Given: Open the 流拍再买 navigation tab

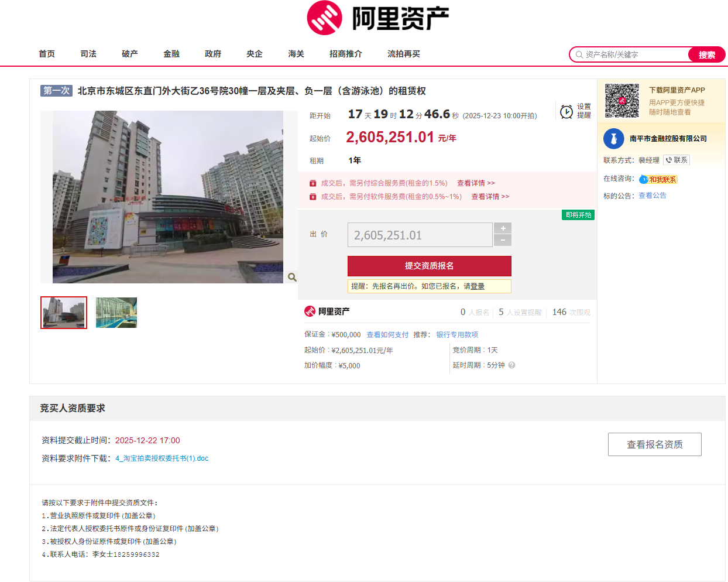Looking at the screenshot, I should [x=403, y=54].
